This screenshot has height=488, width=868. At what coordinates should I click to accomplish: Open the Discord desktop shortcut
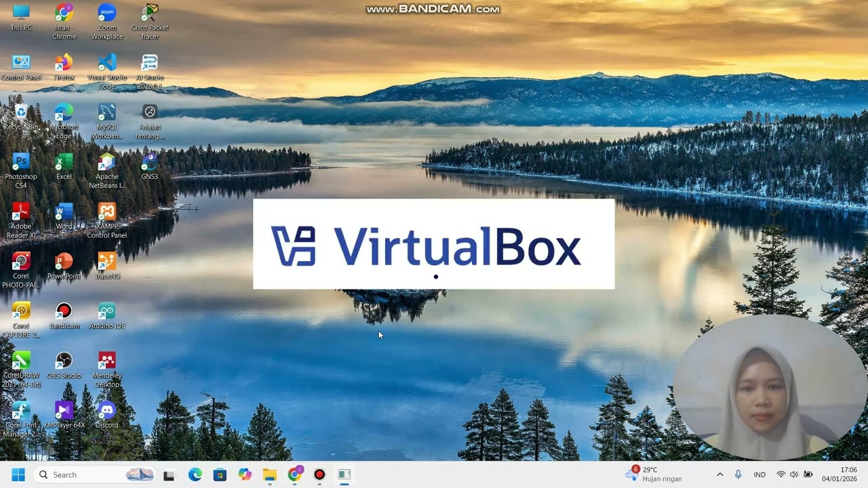107,415
